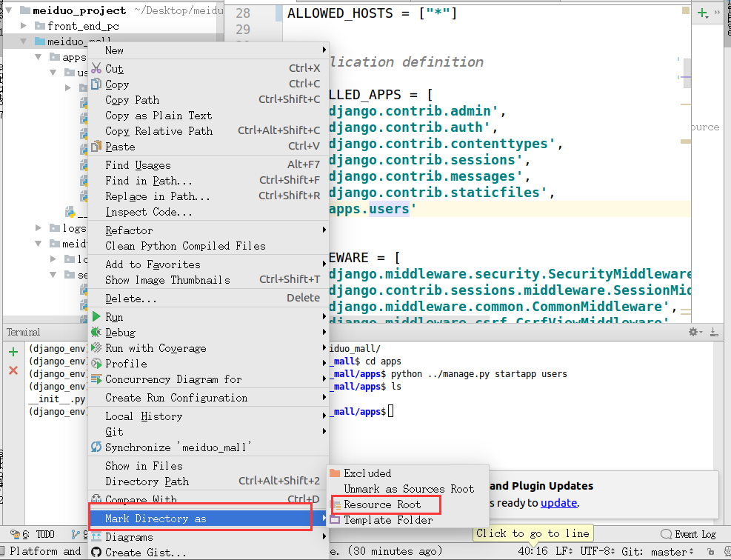Open the Local History submenu

208,416
